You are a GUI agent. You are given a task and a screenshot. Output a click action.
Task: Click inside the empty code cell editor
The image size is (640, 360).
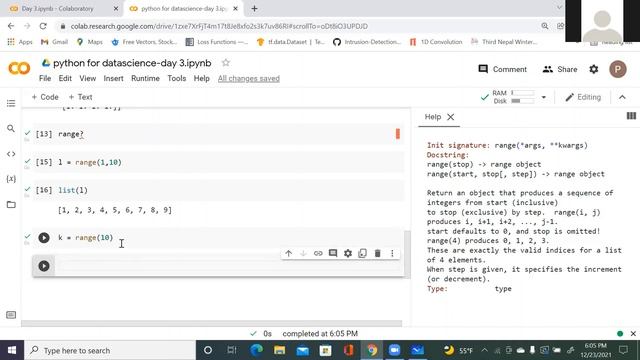pos(229,266)
